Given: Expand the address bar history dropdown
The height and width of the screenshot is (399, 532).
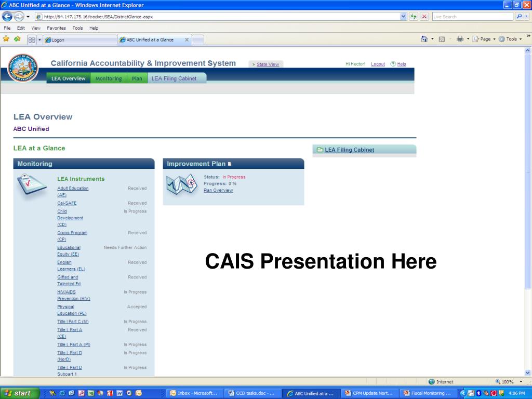Looking at the screenshot, I should point(403,16).
